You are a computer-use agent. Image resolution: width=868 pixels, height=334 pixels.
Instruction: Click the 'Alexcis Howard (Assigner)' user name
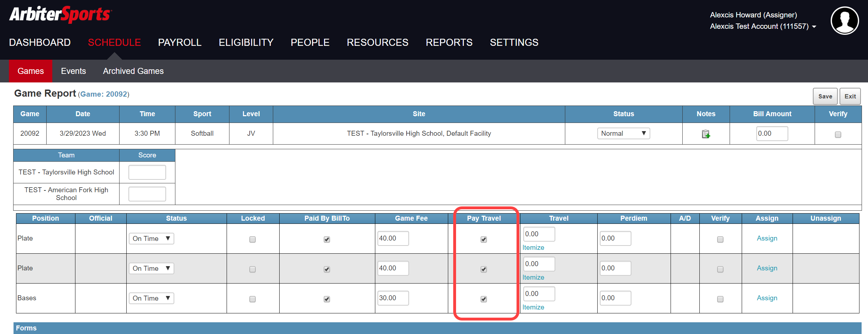tap(753, 15)
